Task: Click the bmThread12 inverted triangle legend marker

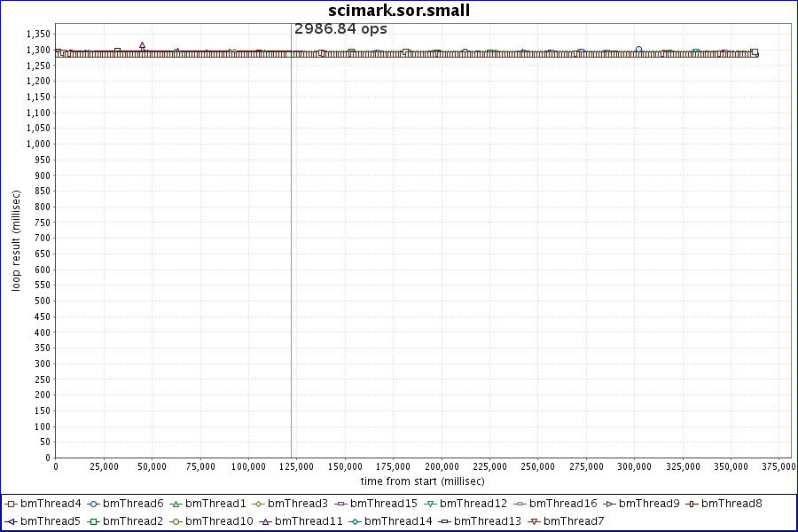Action: [x=431, y=504]
